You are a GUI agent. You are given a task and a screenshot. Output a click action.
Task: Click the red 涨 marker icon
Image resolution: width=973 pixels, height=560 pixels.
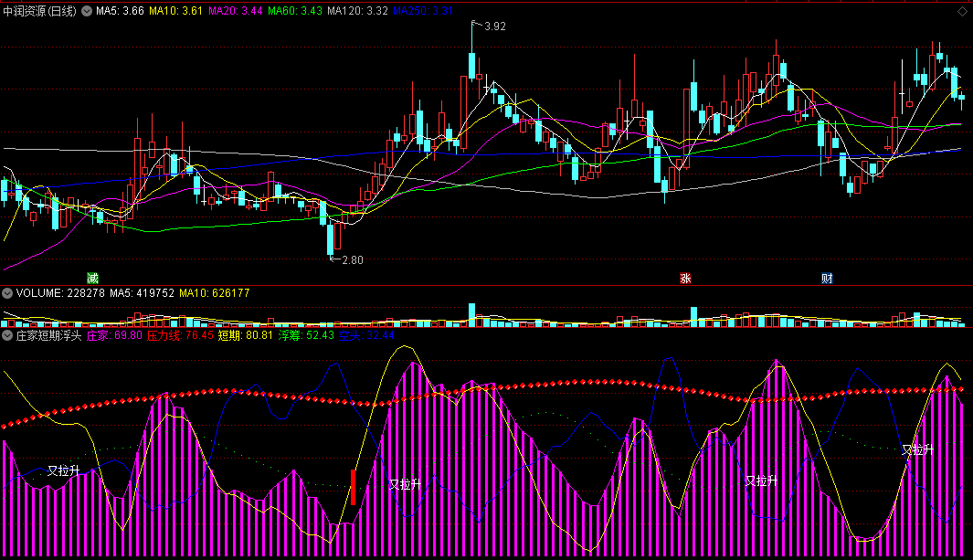click(686, 279)
